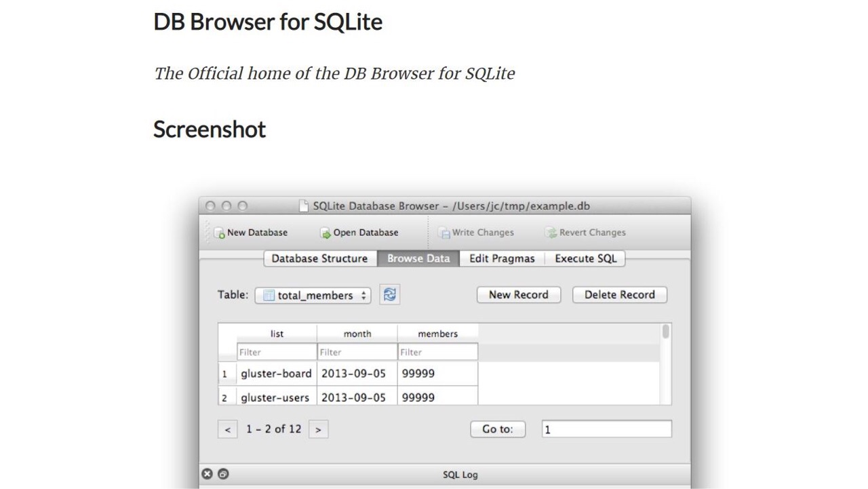Image resolution: width=868 pixels, height=489 pixels.
Task: Go to the Execute SQL tab
Action: [x=586, y=258]
